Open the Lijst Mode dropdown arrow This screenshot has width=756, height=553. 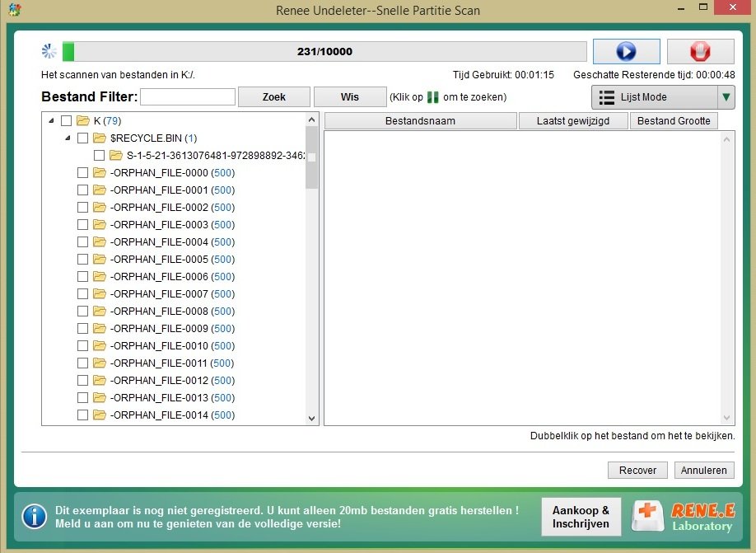pyautogui.click(x=726, y=97)
